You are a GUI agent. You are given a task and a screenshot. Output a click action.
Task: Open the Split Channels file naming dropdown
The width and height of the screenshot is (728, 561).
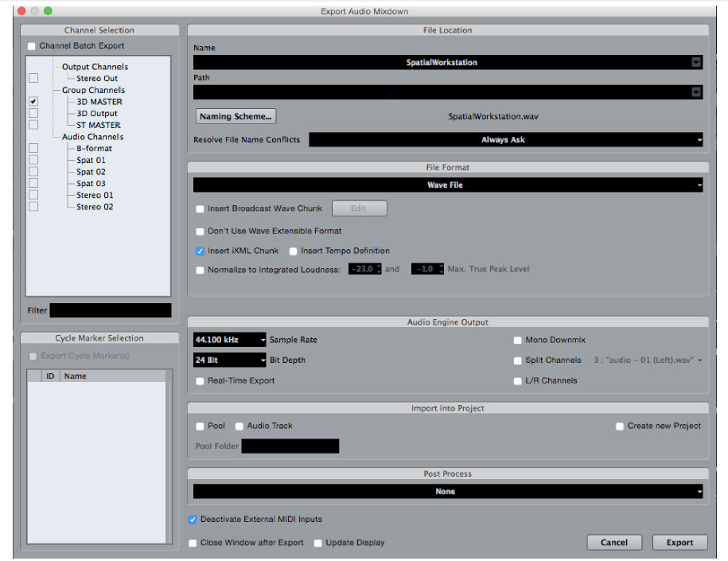699,360
